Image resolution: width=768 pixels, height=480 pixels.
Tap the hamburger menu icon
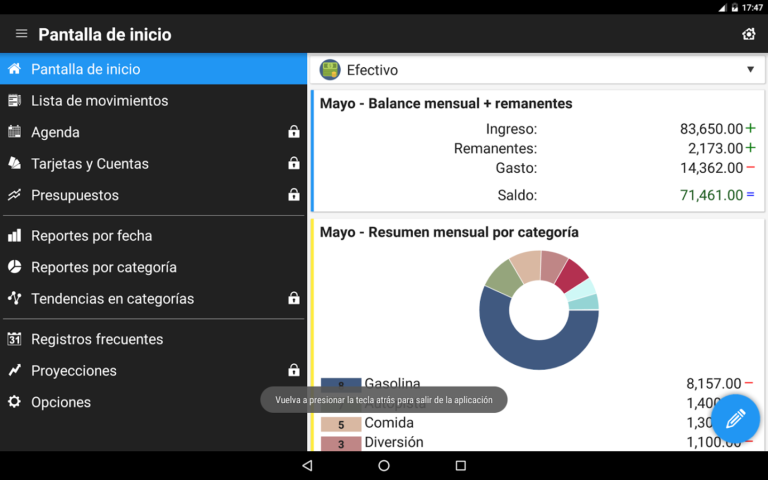21,34
